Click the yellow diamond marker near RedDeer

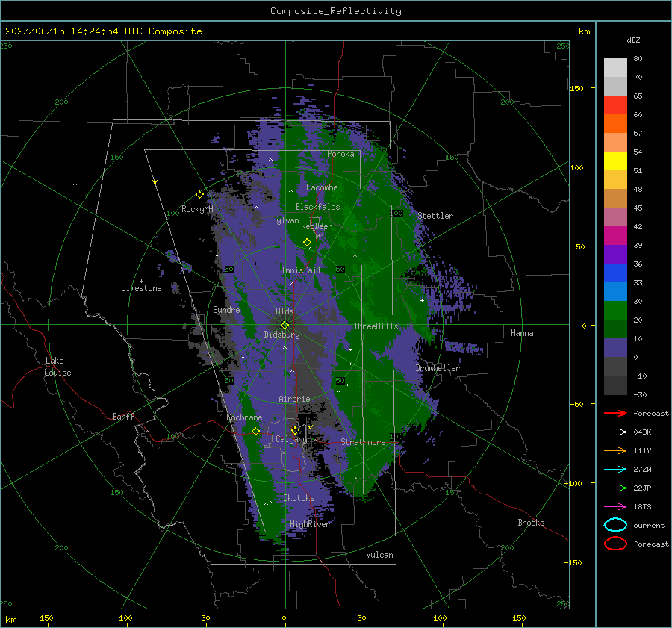[x=307, y=243]
